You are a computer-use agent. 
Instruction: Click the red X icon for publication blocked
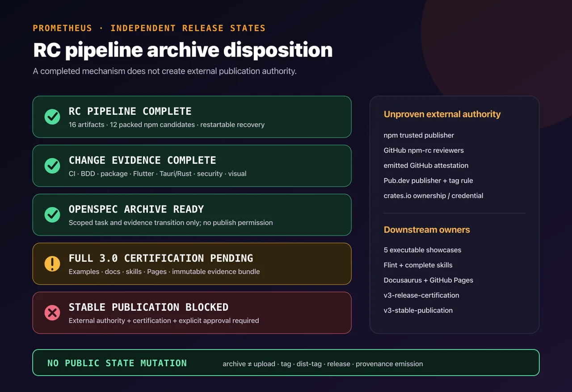pyautogui.click(x=52, y=313)
